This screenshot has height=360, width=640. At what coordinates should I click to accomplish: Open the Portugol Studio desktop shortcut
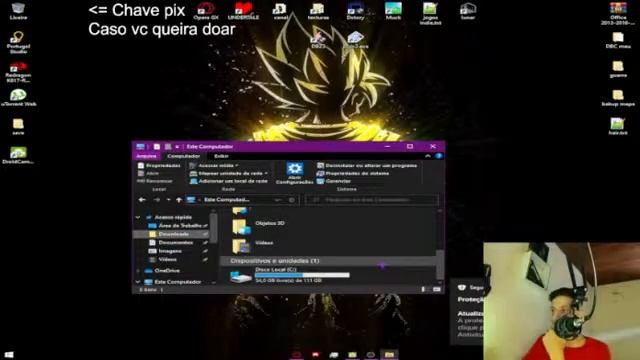point(18,42)
